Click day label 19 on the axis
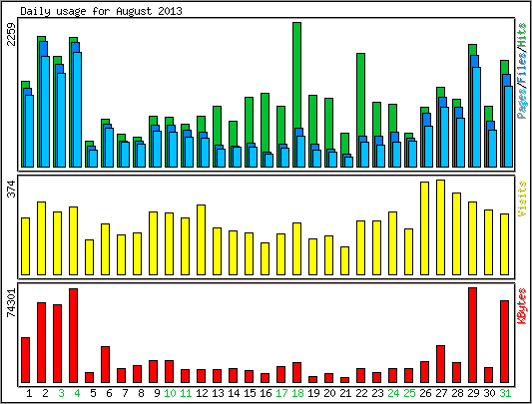This screenshot has width=532, height=404. (x=313, y=393)
